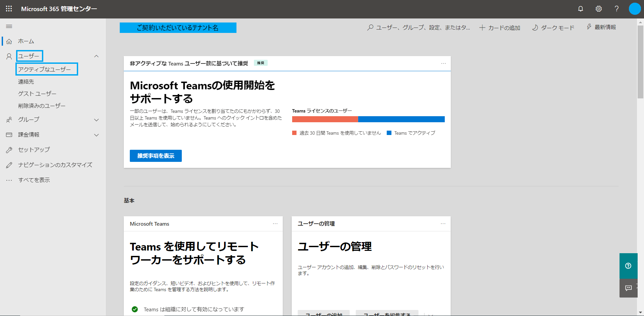644x316 pixels.
Task: Click the Users person icon
Action: click(9, 56)
